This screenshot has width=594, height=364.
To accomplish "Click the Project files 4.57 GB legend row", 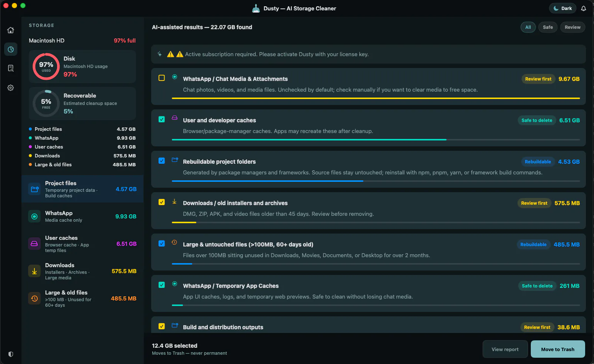I will (82, 129).
